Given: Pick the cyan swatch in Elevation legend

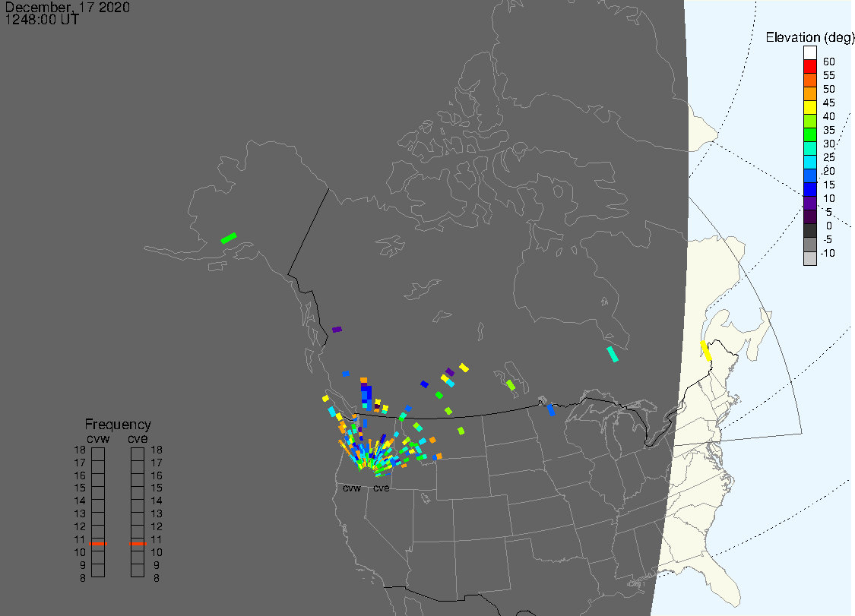Looking at the screenshot, I should [809, 162].
